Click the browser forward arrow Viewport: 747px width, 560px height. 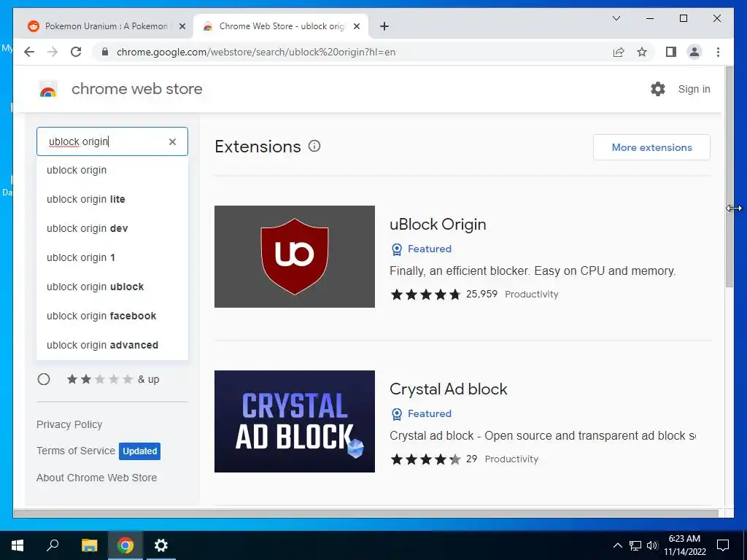pos(53,52)
